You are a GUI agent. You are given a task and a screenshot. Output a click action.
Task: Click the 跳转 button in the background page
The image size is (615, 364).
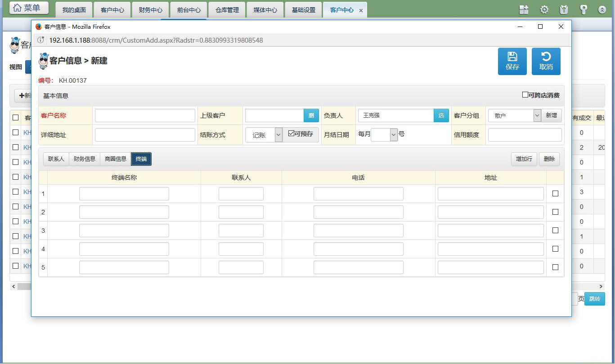(x=595, y=299)
